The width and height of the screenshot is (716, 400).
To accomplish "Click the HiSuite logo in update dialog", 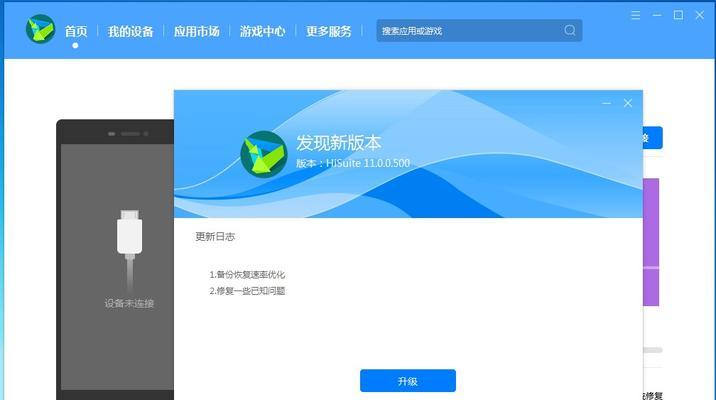I will [264, 154].
